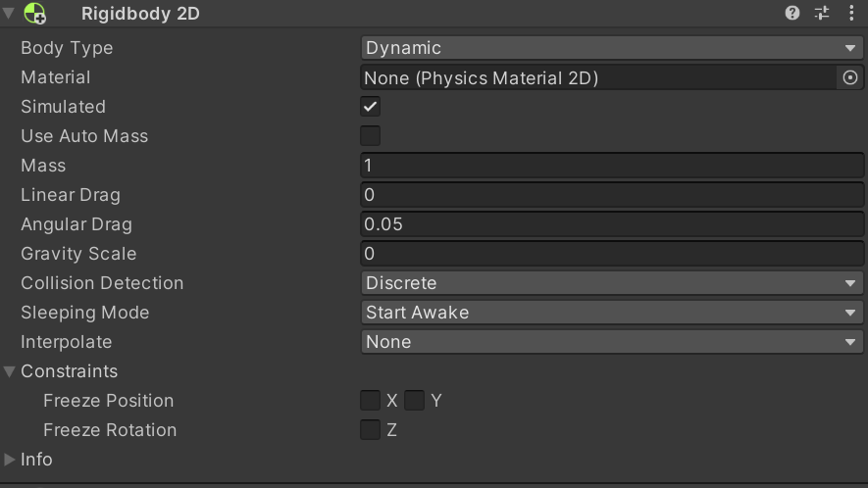Click the Mass value field
The height and width of the screenshot is (488, 868).
[x=612, y=166]
